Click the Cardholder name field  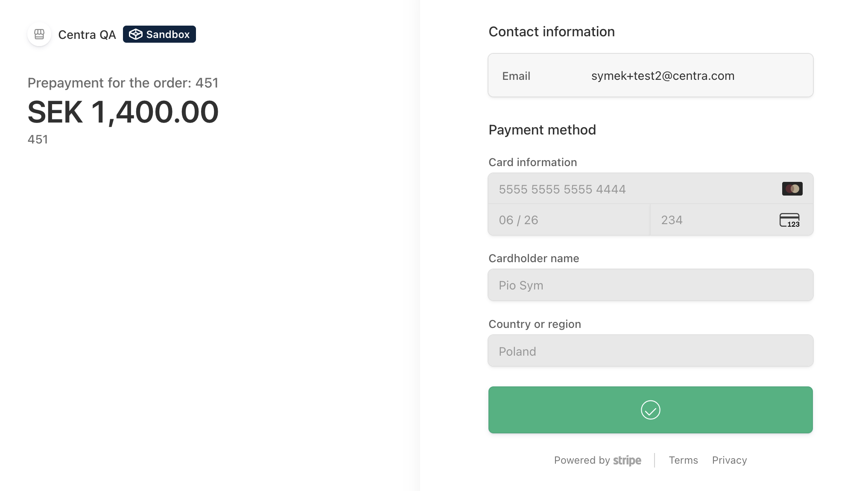click(650, 285)
